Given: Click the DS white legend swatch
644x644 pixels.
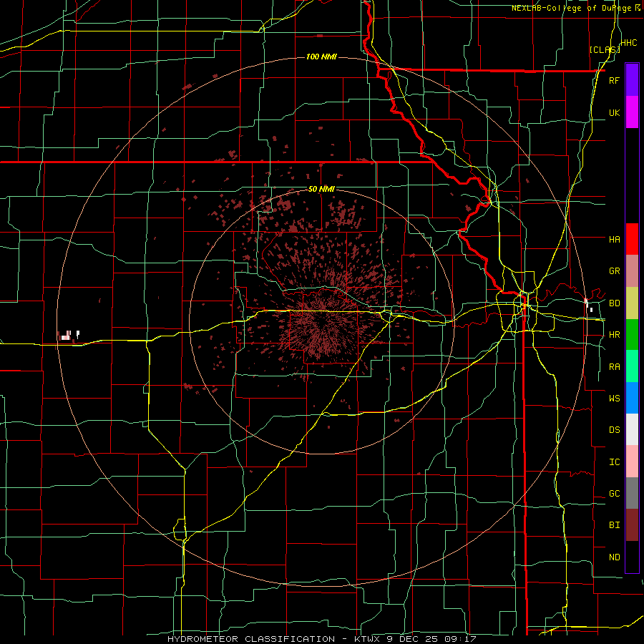Looking at the screenshot, I should (632, 429).
